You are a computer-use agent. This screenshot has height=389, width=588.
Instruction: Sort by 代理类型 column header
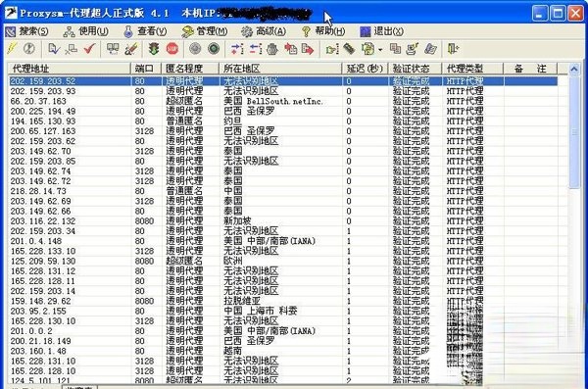(x=473, y=69)
